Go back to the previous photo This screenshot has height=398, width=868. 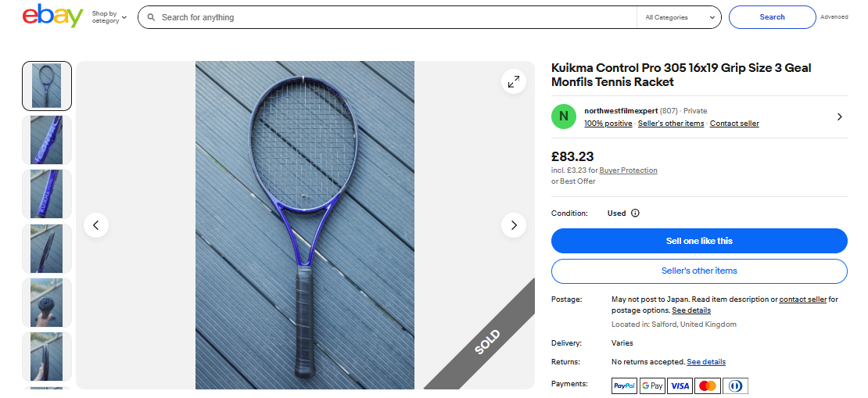(96, 225)
